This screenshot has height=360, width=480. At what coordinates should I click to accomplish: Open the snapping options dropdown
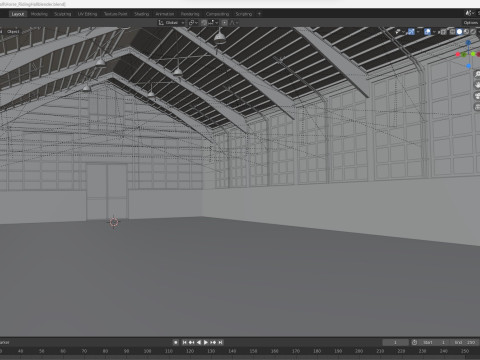coord(213,23)
